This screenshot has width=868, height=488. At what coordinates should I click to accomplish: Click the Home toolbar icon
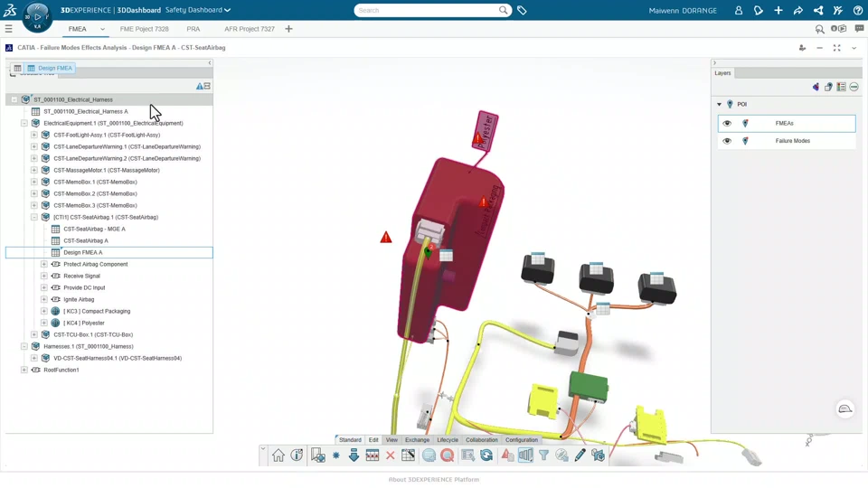pyautogui.click(x=278, y=455)
